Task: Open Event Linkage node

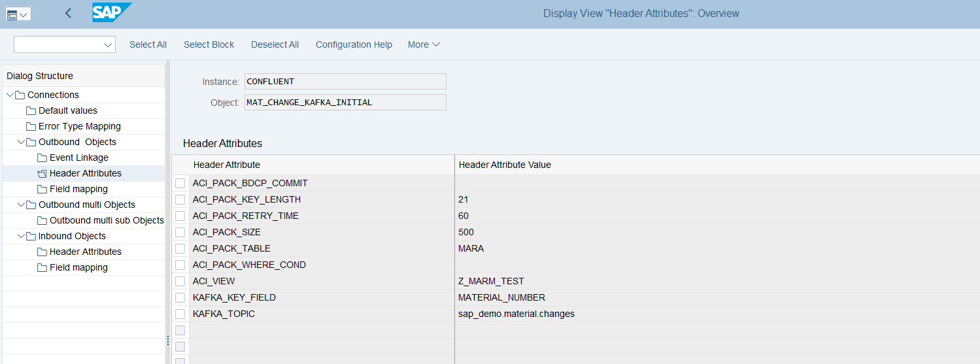Action: 79,157
